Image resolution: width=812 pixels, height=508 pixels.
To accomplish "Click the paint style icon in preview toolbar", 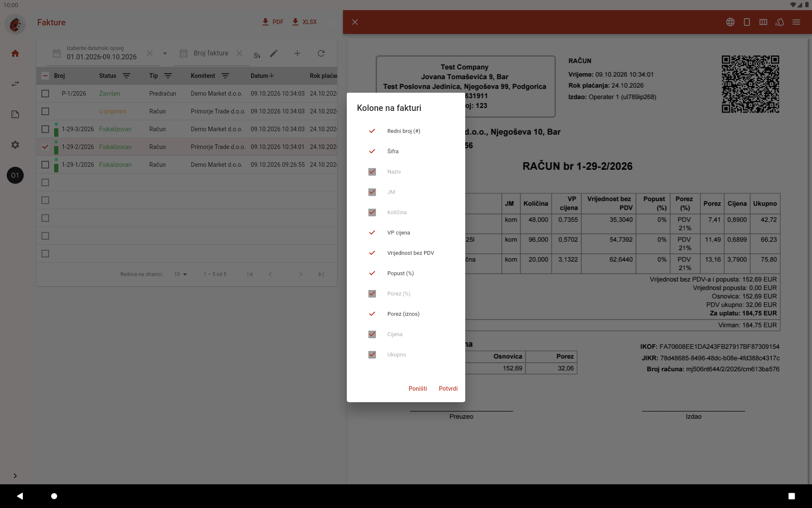I will (780, 22).
